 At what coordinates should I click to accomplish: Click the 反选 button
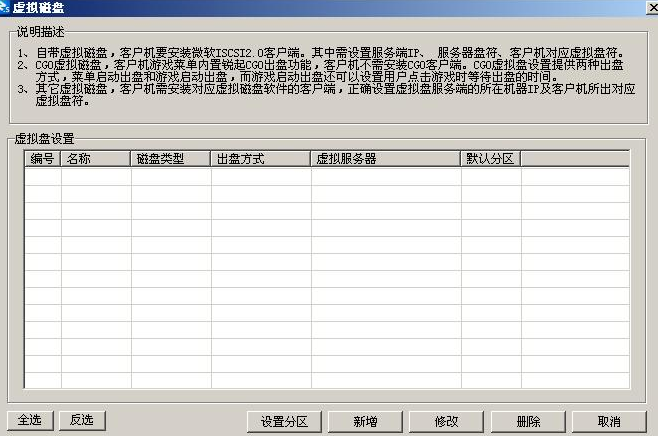click(82, 420)
